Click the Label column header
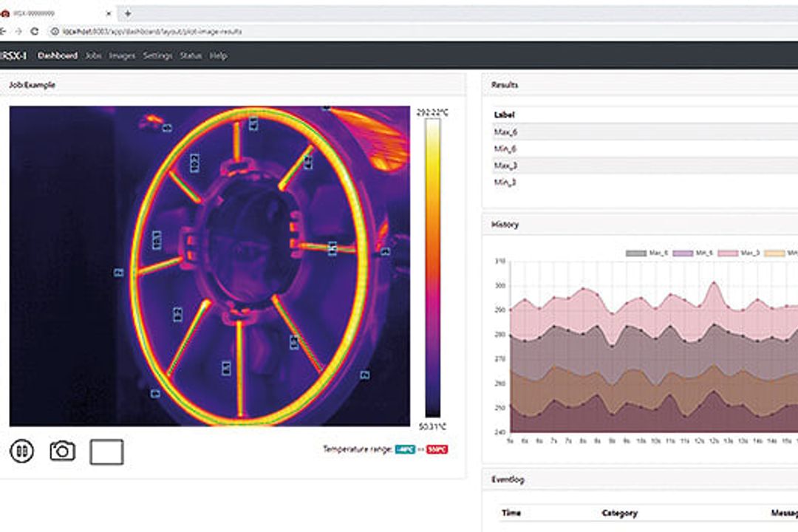 [x=504, y=115]
